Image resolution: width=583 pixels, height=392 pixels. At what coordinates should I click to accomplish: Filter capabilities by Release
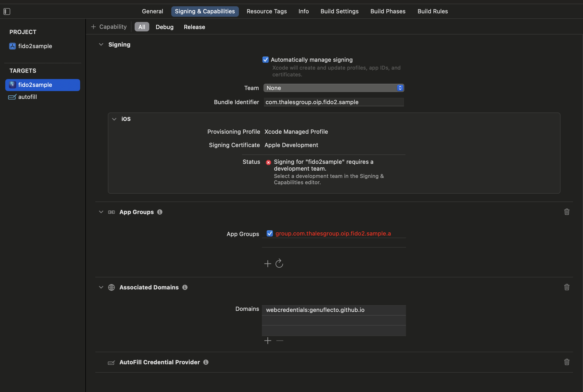(194, 27)
